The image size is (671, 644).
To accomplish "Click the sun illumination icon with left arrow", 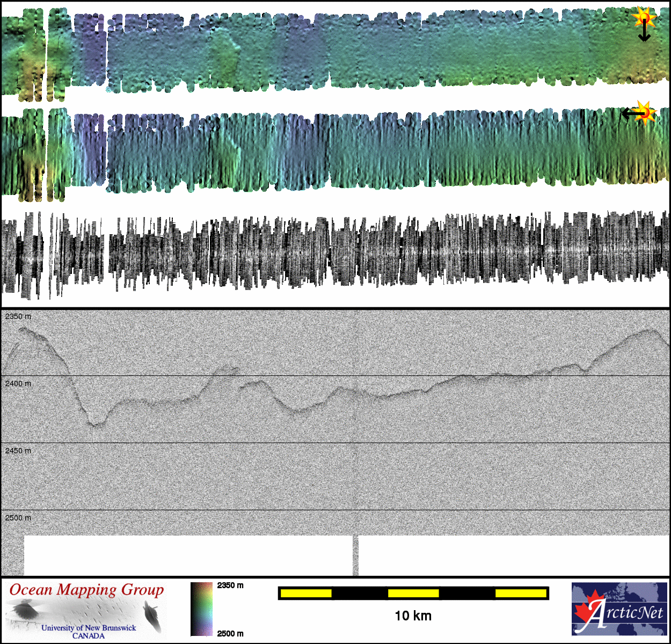I will [x=645, y=112].
